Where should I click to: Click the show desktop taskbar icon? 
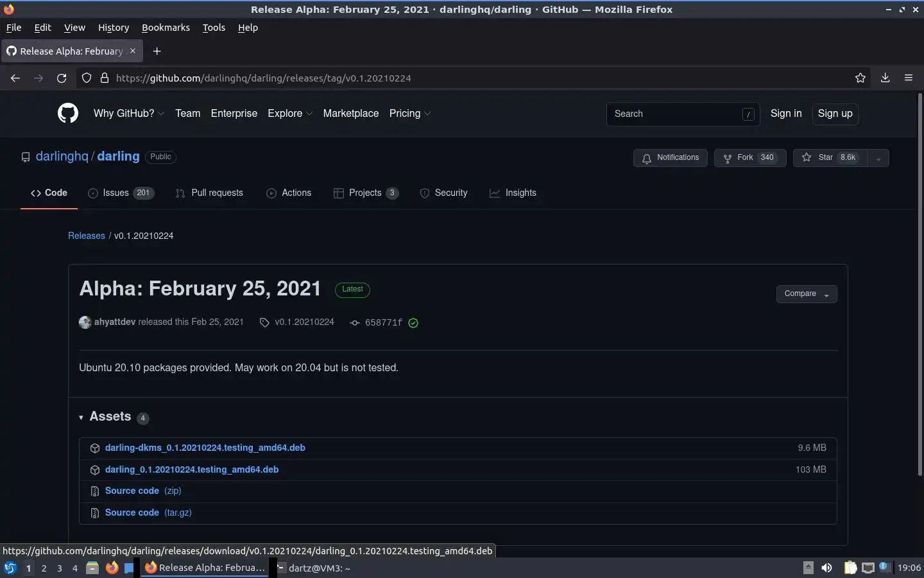129,568
